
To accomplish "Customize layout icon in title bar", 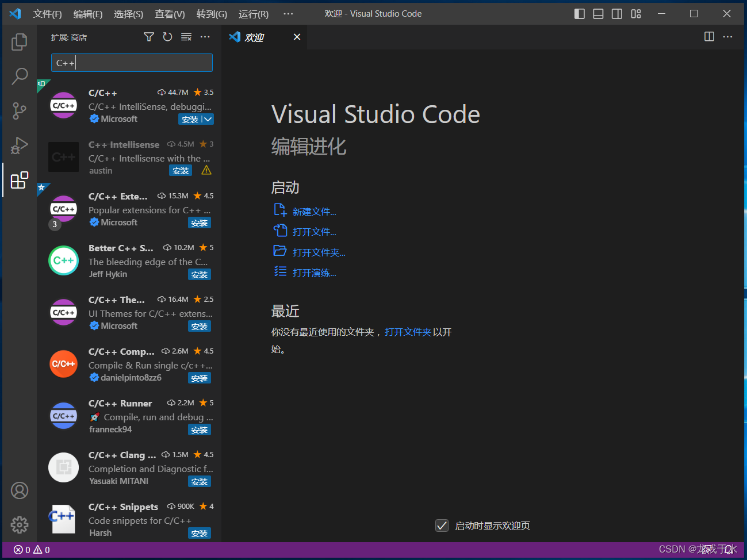I will (x=636, y=14).
